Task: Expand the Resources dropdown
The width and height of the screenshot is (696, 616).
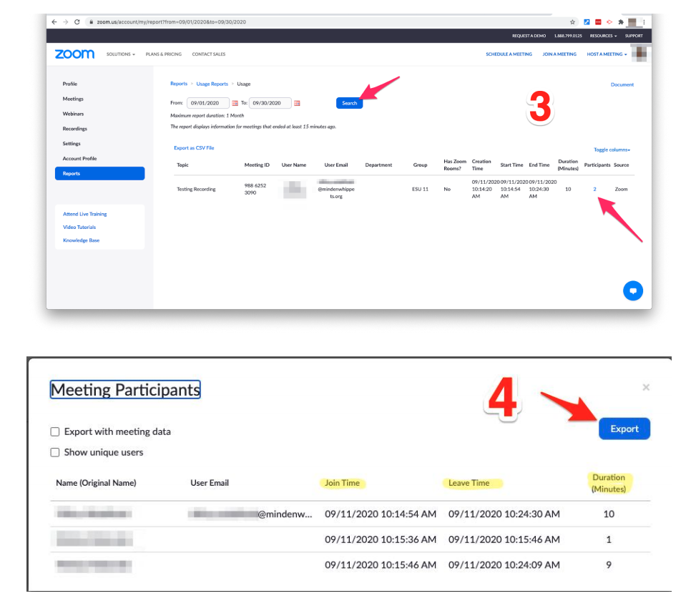Action: [603, 36]
